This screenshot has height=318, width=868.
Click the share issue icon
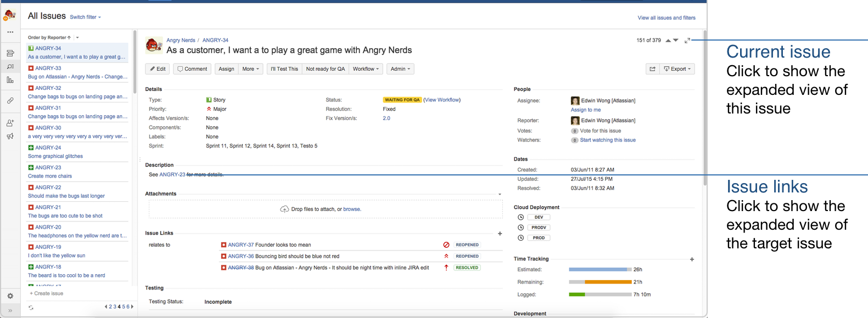[652, 69]
